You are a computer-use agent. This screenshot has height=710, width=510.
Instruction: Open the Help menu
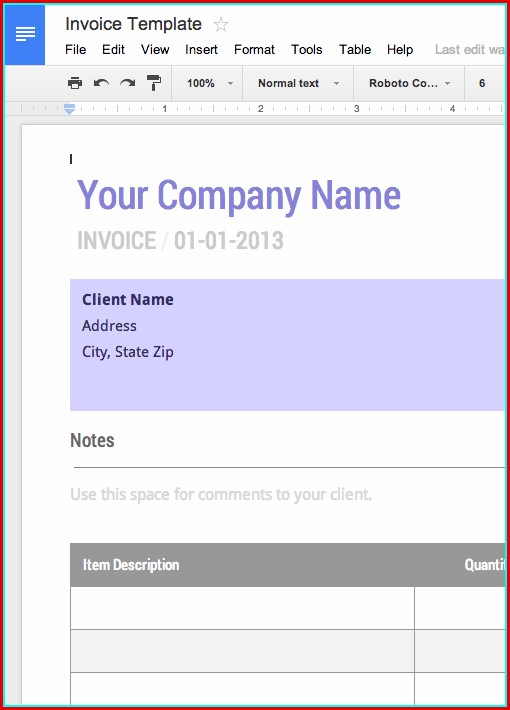click(400, 49)
